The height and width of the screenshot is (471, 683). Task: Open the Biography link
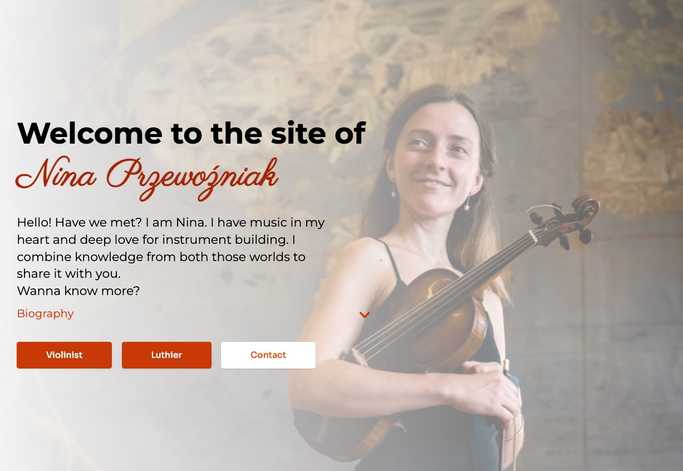click(x=45, y=314)
